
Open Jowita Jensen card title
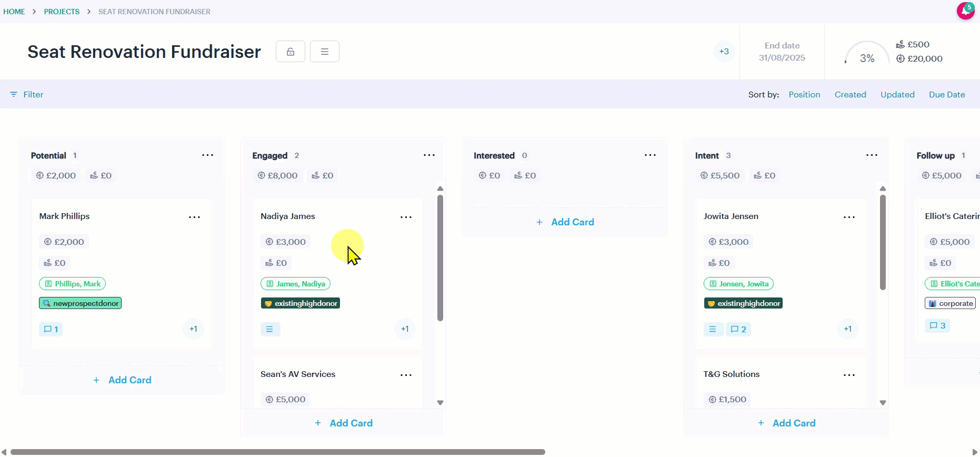pos(731,216)
